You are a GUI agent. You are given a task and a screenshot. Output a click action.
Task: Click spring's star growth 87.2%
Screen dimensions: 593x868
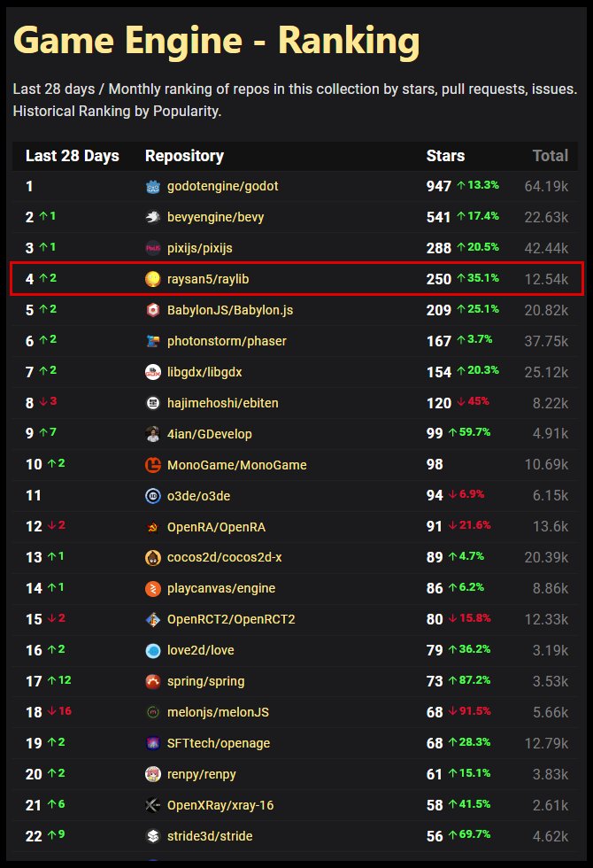click(x=470, y=680)
